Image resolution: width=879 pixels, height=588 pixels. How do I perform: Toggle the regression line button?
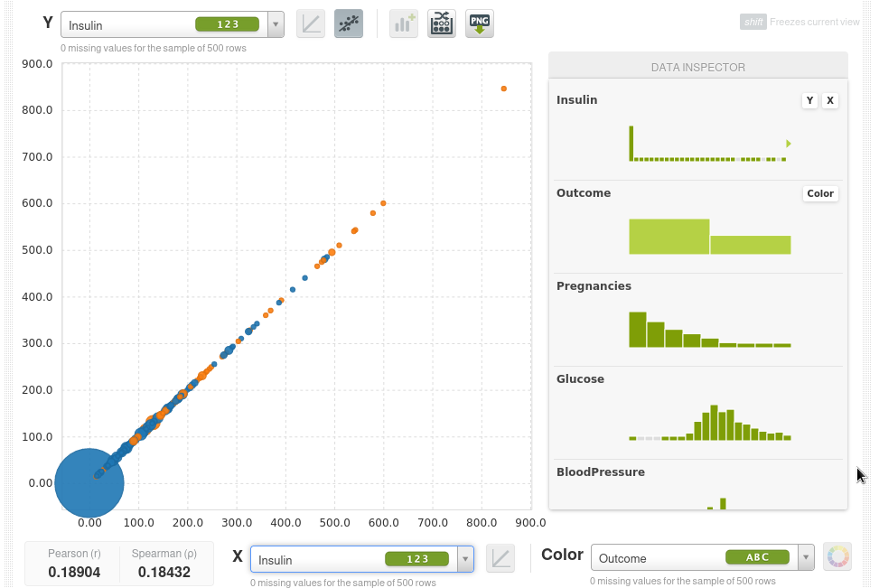click(349, 24)
